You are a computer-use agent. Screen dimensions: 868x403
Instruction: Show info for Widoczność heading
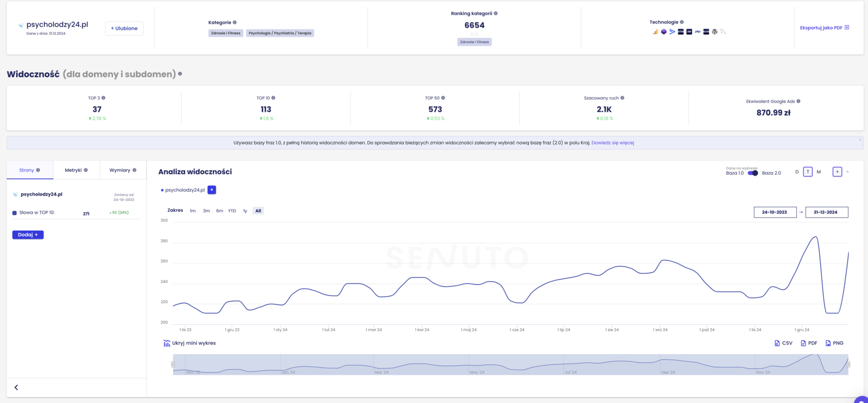click(180, 74)
